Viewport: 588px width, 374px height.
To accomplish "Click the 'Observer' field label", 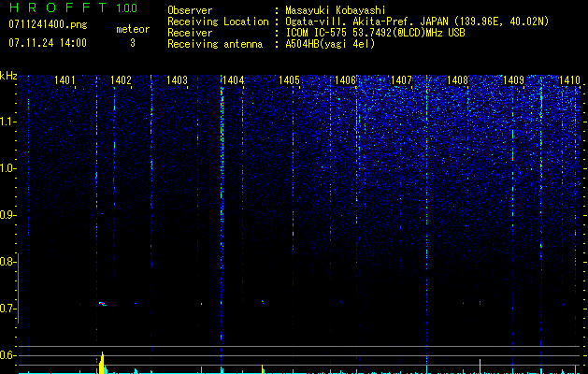I will coord(190,10).
